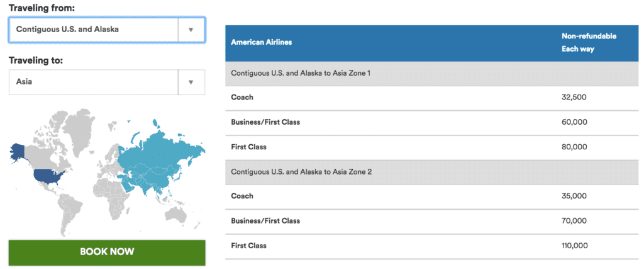The image size is (644, 269).
Task: Click the Contiguous U.S. and Alaska field
Action: (93, 30)
